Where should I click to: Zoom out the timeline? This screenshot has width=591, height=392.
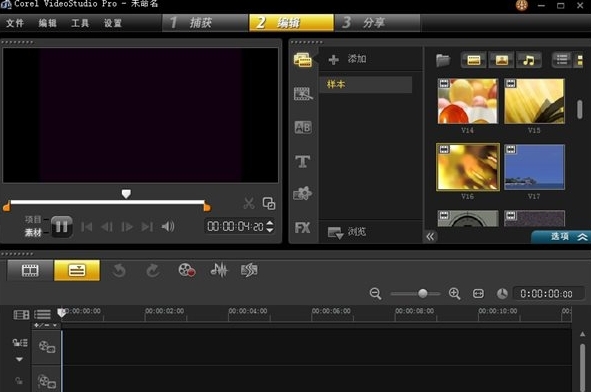coord(375,294)
